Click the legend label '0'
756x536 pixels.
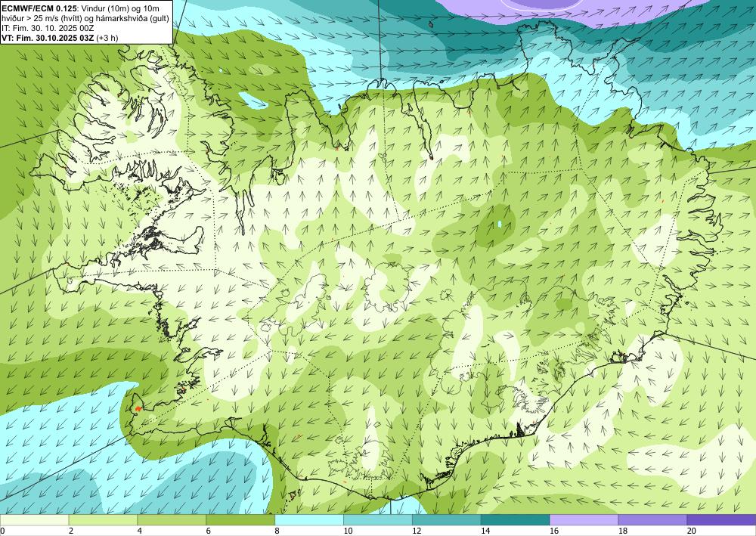click(2, 531)
